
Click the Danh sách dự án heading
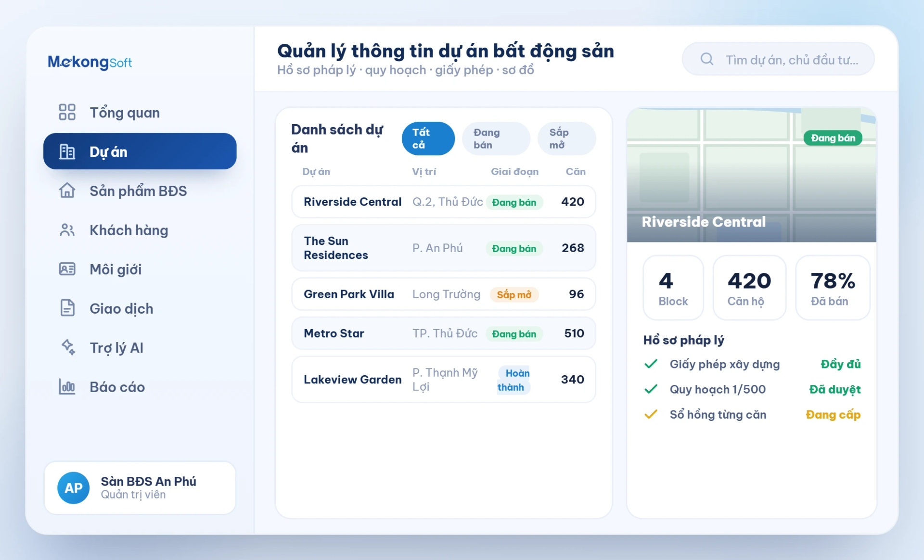pos(337,139)
